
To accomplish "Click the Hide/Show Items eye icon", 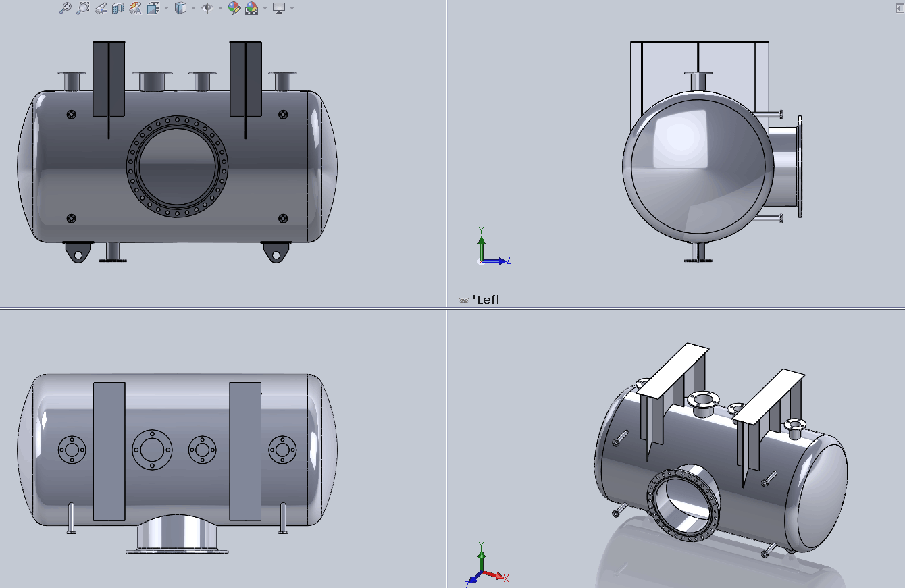I will 207,8.
